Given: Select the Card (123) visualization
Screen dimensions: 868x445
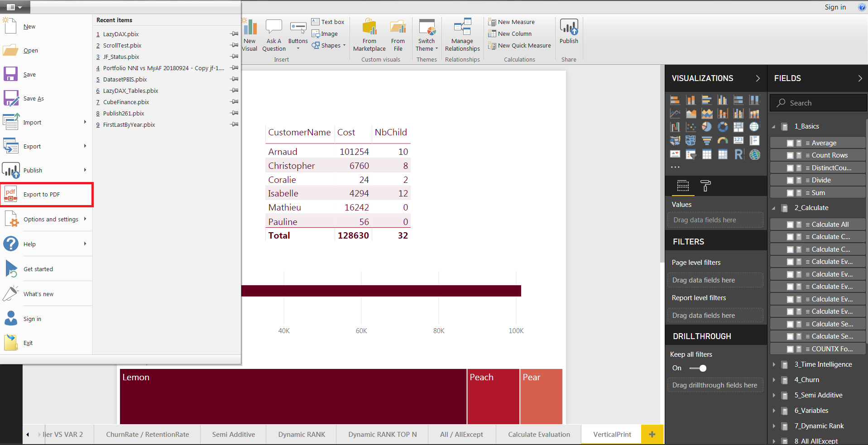Looking at the screenshot, I should [x=739, y=141].
